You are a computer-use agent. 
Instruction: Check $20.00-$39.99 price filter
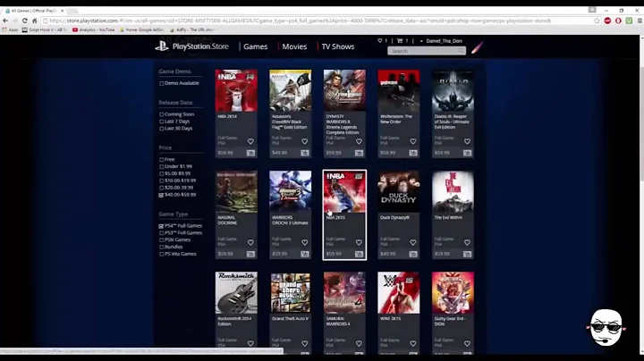[x=161, y=188]
